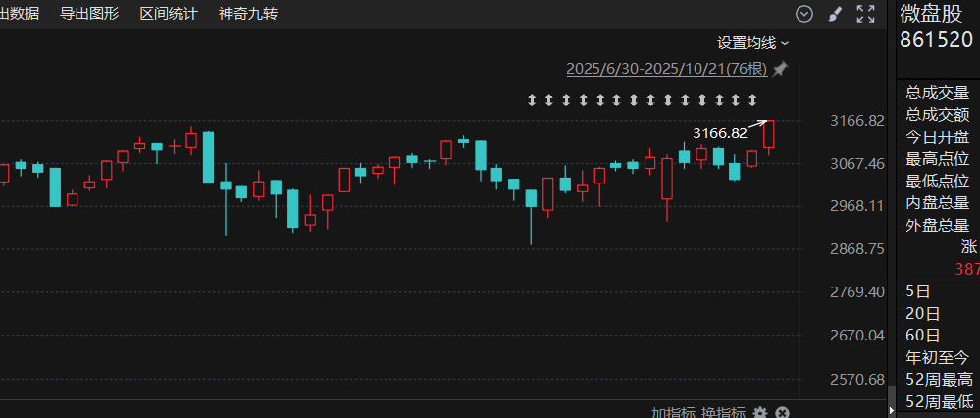Open the 设置均线 dropdown
This screenshot has height=418, width=980.
coord(752,43)
